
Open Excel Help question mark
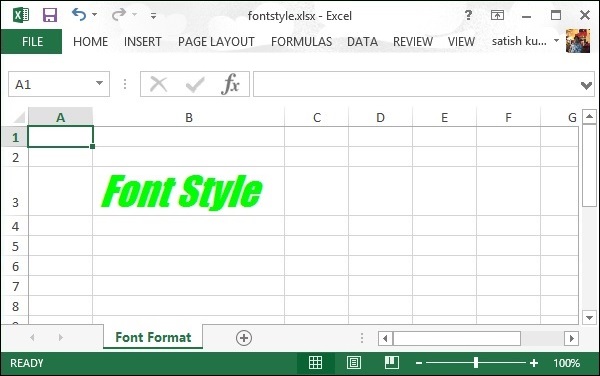468,15
